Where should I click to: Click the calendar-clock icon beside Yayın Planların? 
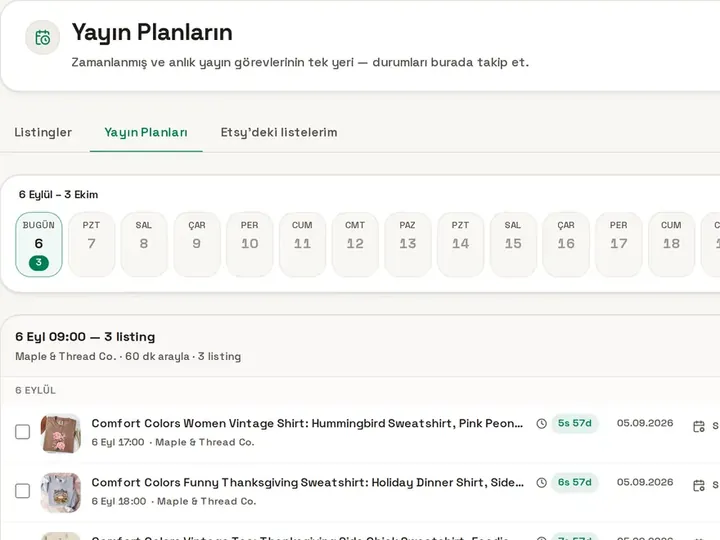(43, 37)
